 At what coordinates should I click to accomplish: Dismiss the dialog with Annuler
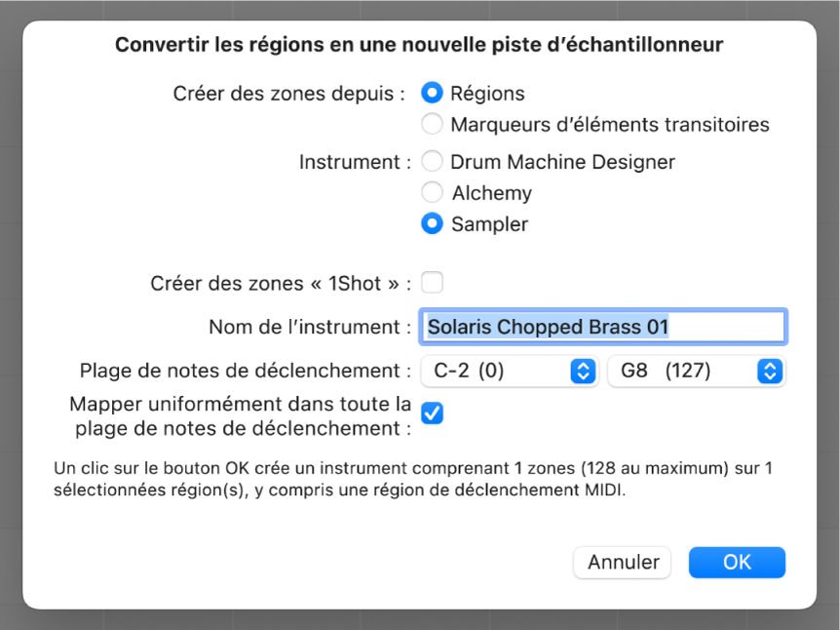pyautogui.click(x=622, y=562)
